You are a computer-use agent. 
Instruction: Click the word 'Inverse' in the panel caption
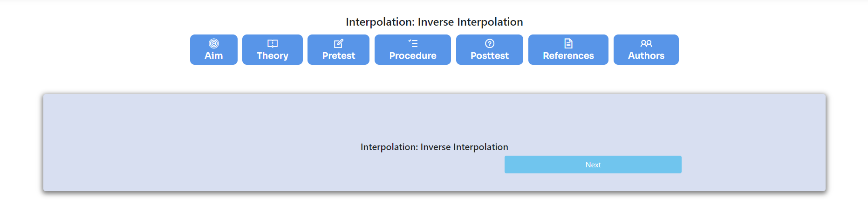pyautogui.click(x=436, y=147)
